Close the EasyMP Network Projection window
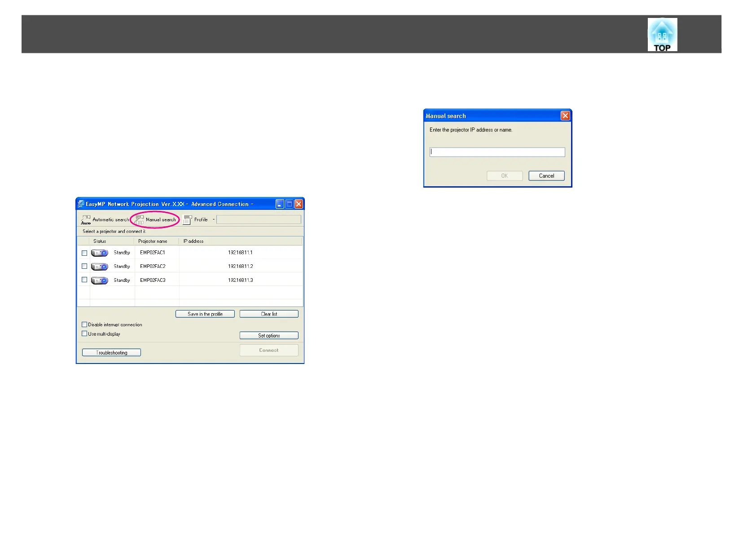Viewport: 756px width, 534px height. pos(299,204)
